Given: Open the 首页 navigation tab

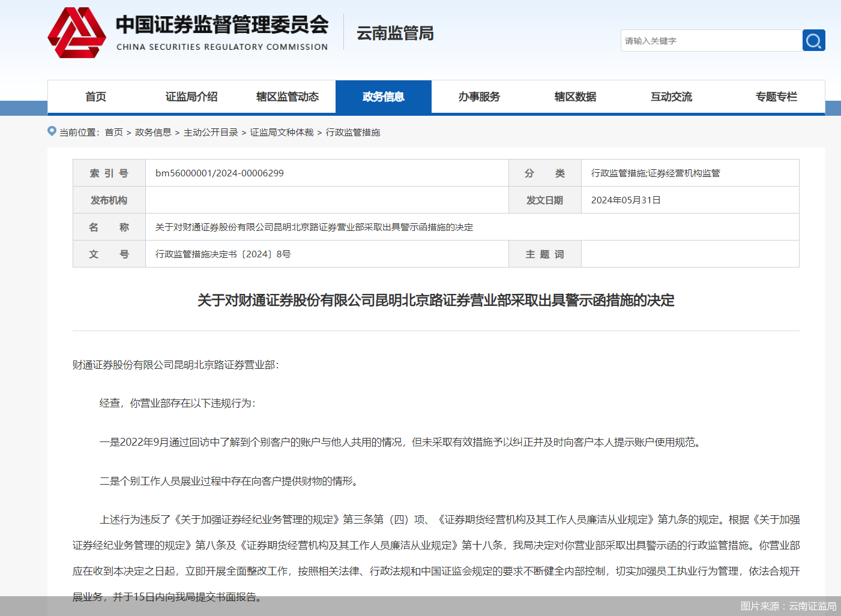Looking at the screenshot, I should click(95, 97).
